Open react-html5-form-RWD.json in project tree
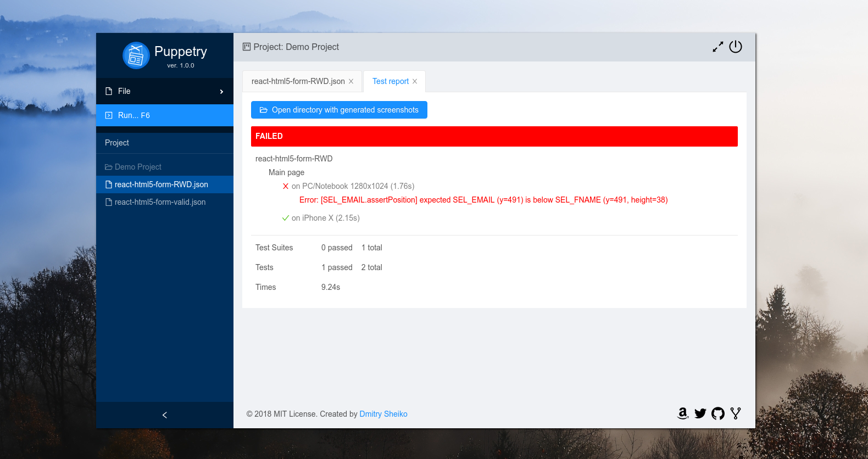868x459 pixels. (x=165, y=184)
